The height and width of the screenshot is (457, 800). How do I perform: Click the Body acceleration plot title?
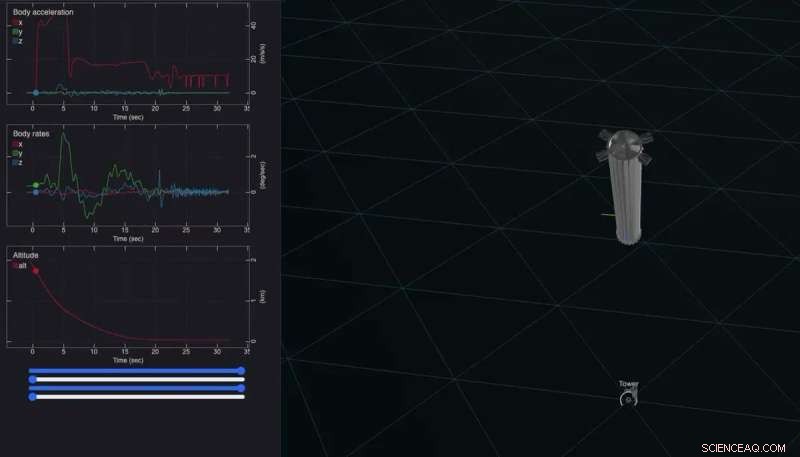42,12
